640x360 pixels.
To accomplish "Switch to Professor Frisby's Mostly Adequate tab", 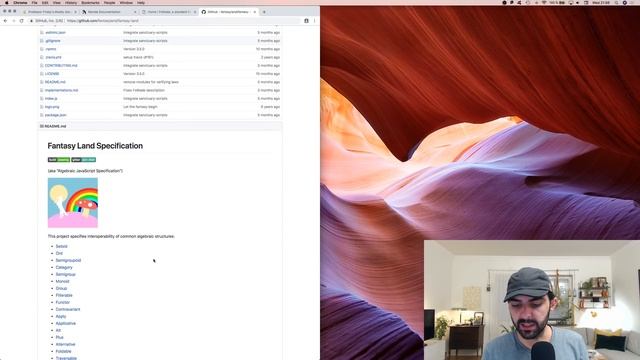I will coord(49,12).
